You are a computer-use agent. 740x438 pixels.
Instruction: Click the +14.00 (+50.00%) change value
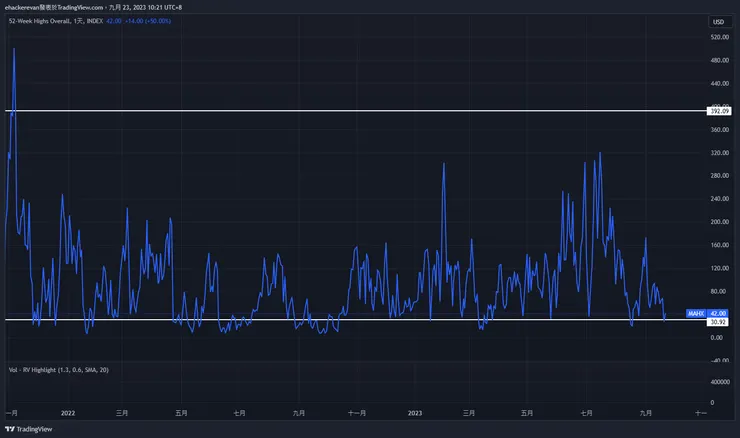(x=148, y=21)
